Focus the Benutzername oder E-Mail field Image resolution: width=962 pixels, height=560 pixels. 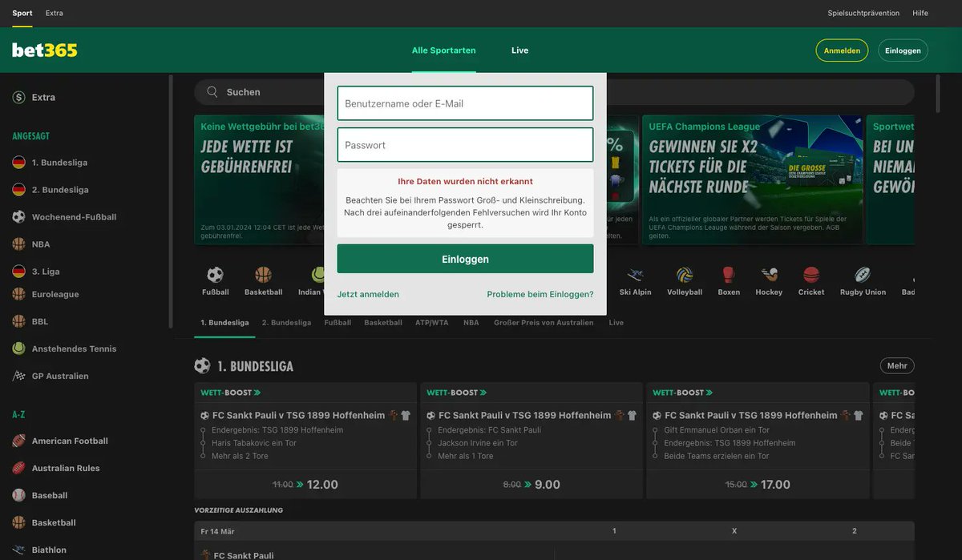pos(465,103)
